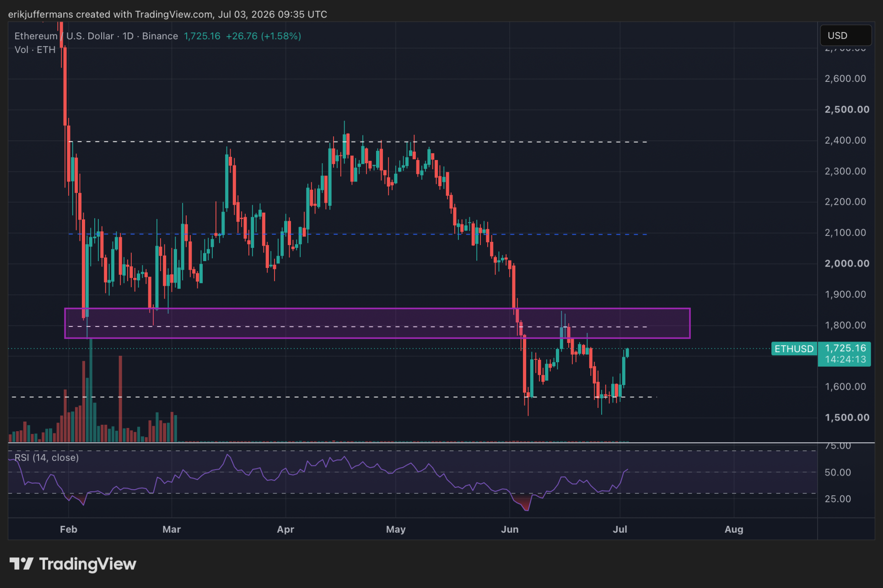Click the May label on time axis

click(x=396, y=529)
